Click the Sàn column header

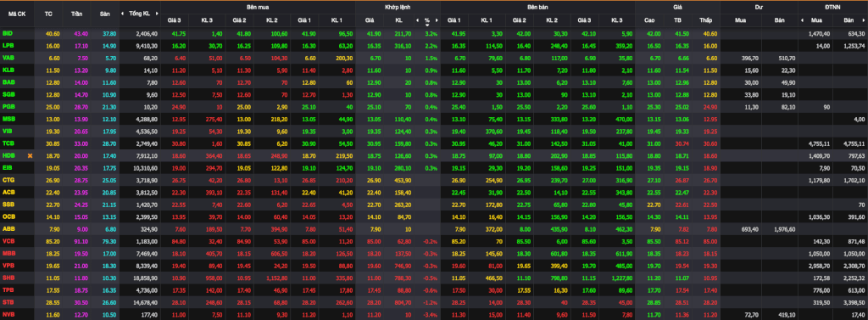pyautogui.click(x=105, y=14)
